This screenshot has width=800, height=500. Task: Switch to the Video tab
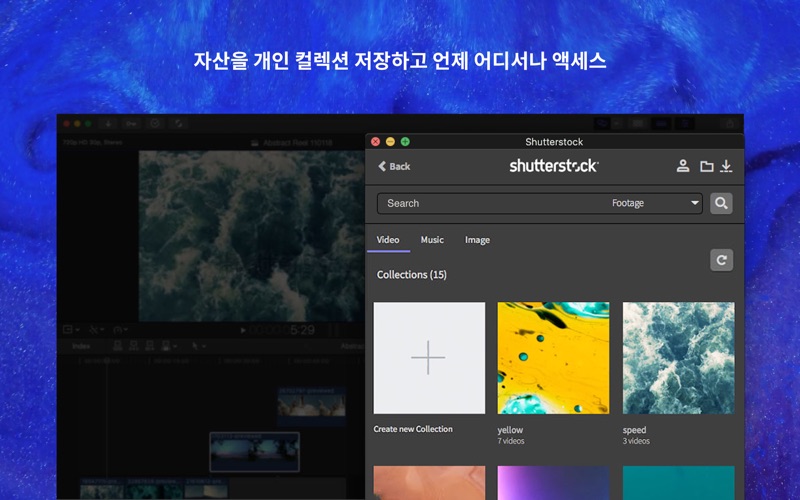point(388,240)
